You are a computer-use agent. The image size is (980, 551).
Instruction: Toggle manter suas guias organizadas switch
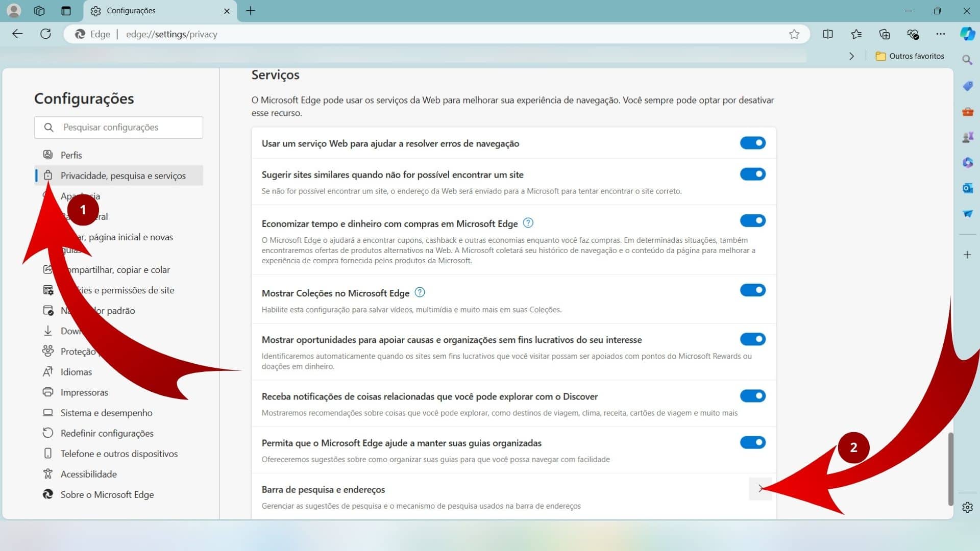[x=753, y=442]
